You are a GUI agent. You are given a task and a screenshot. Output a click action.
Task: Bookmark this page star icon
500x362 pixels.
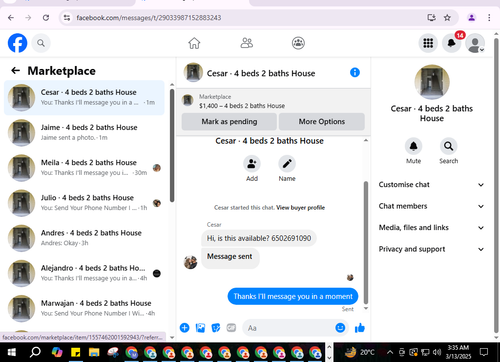pyautogui.click(x=447, y=18)
